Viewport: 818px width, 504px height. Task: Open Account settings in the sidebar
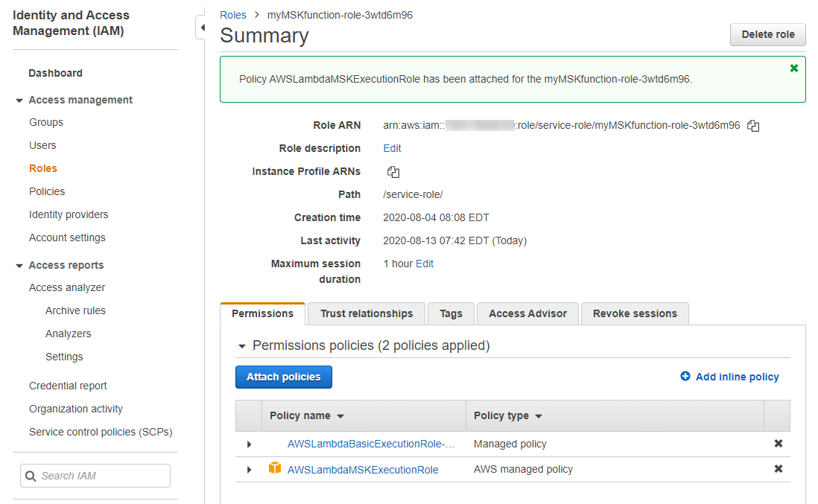click(67, 237)
